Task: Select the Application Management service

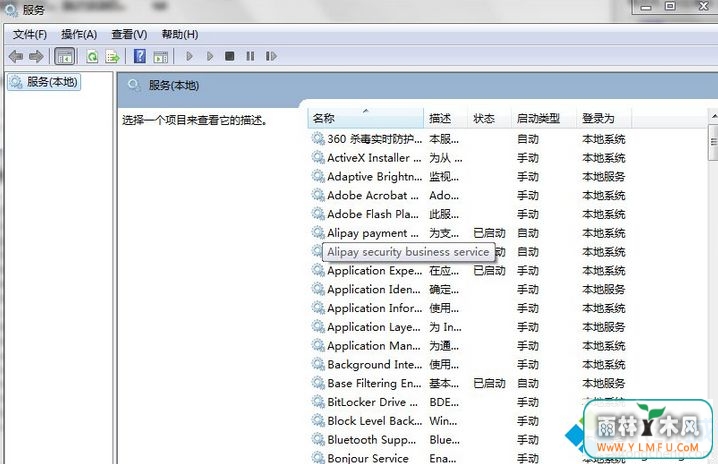Action: point(469,345)
